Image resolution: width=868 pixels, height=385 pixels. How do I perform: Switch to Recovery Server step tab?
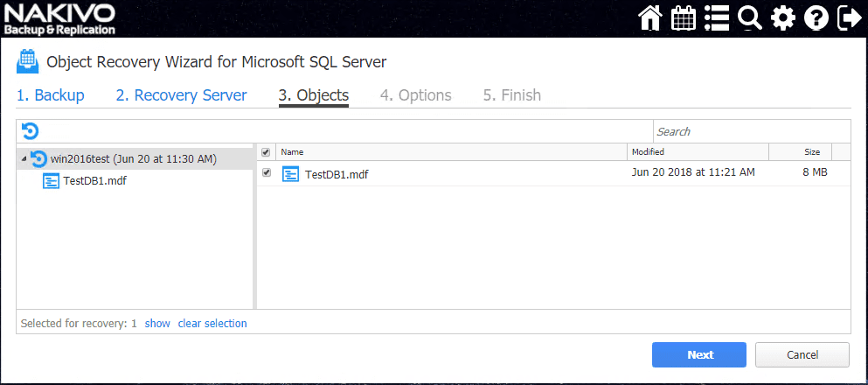(x=181, y=95)
